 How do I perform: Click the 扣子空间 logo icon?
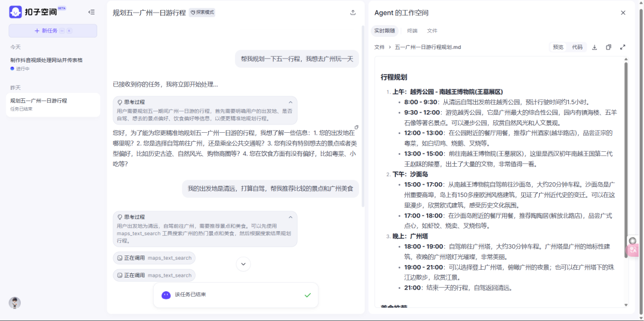[x=16, y=13]
